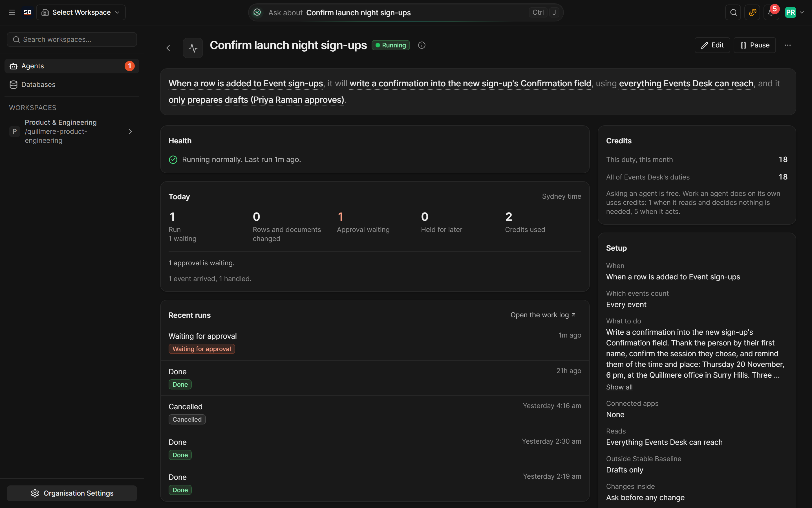Click 'Every event' setup value
The width and height of the screenshot is (812, 508).
[626, 305]
